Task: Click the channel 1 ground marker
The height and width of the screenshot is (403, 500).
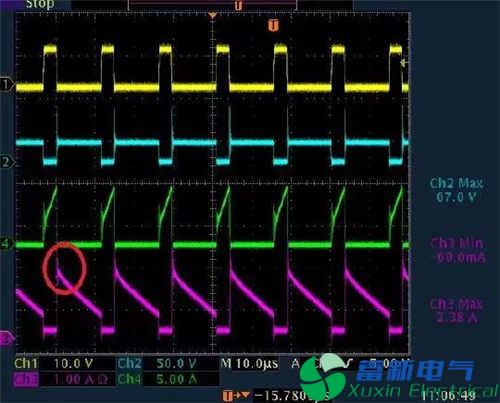Action: pos(6,85)
